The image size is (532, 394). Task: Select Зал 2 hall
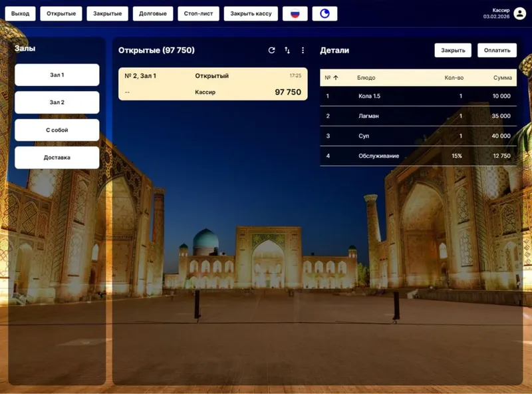(57, 102)
